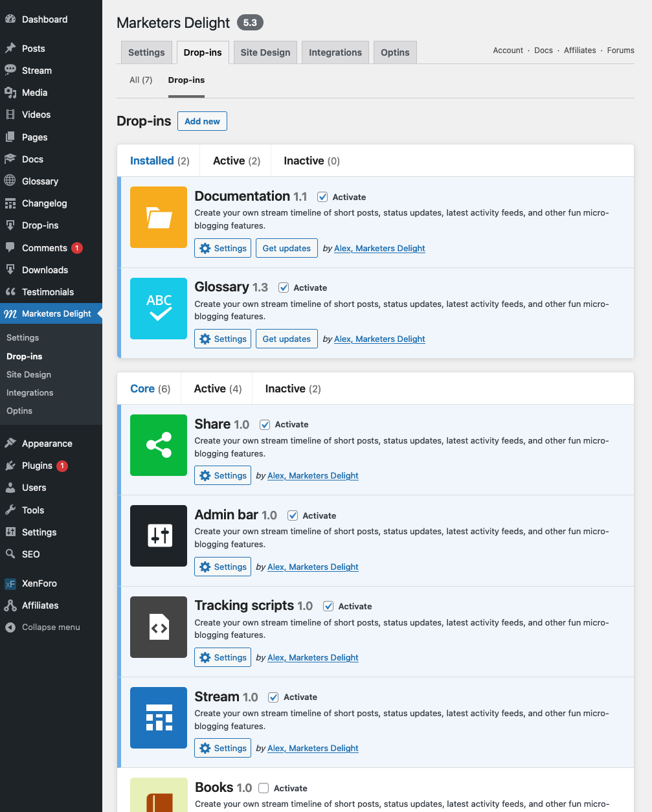This screenshot has height=812, width=652.
Task: Click Get updates for Glossary
Action: [287, 339]
